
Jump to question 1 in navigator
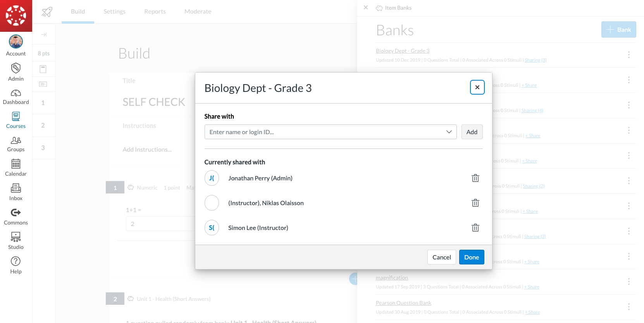pos(43,103)
